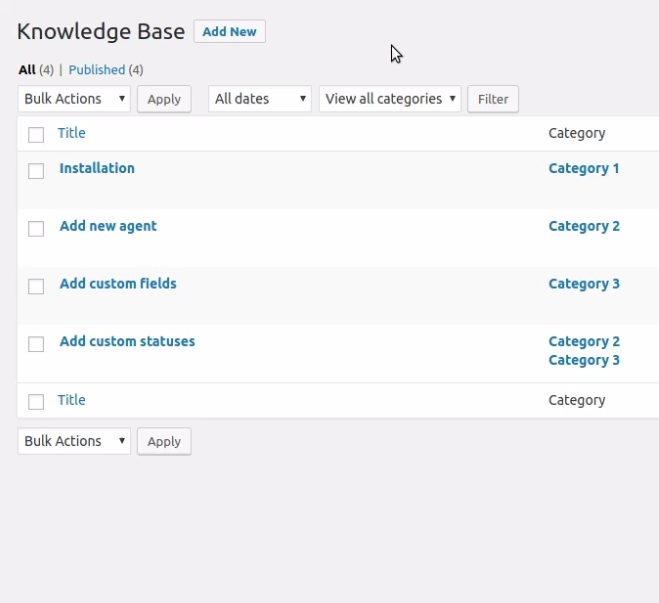Check the box beside Installation
Screen dimensions: 659x603
[36, 171]
